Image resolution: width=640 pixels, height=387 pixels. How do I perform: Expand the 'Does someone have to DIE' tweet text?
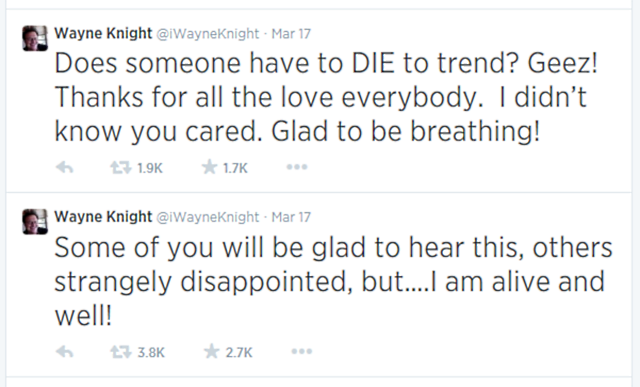[326, 97]
